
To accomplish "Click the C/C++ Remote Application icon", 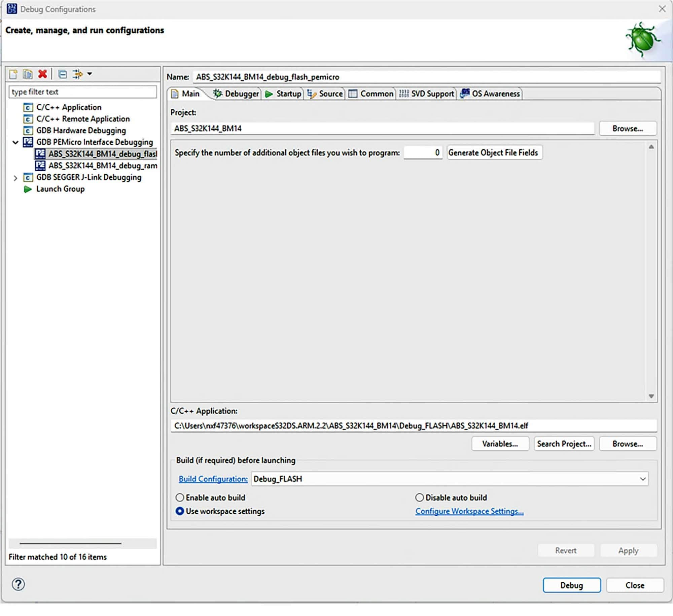I will click(x=28, y=119).
